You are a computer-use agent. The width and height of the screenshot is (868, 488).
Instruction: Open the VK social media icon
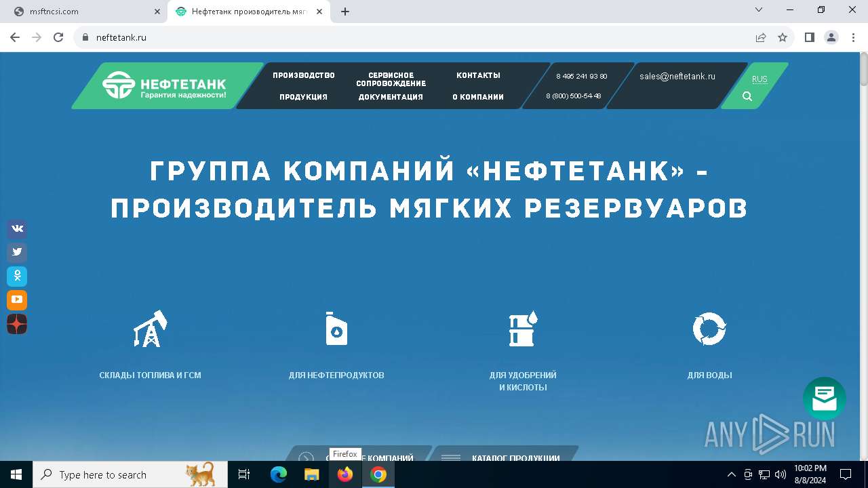click(17, 229)
